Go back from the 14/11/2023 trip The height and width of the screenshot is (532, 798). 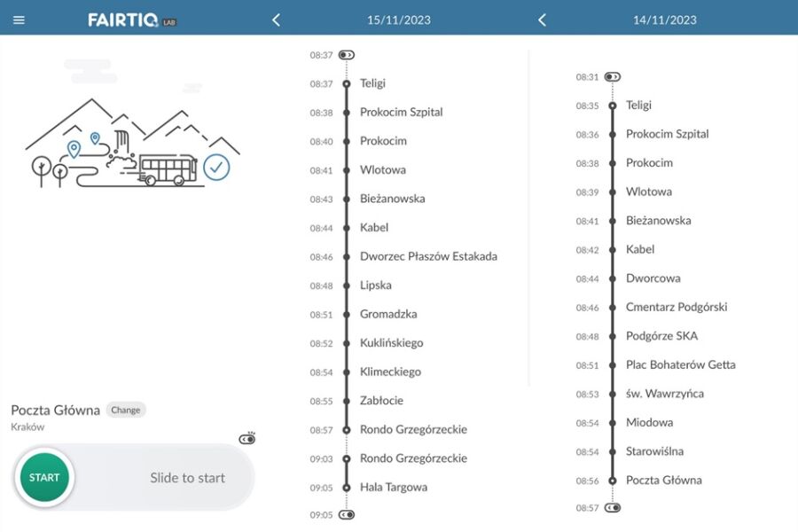[543, 20]
